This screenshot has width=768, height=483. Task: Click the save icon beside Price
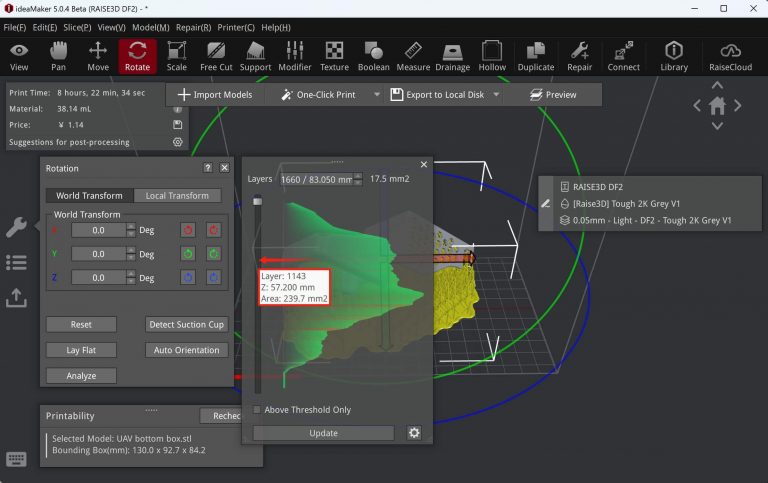tap(178, 125)
